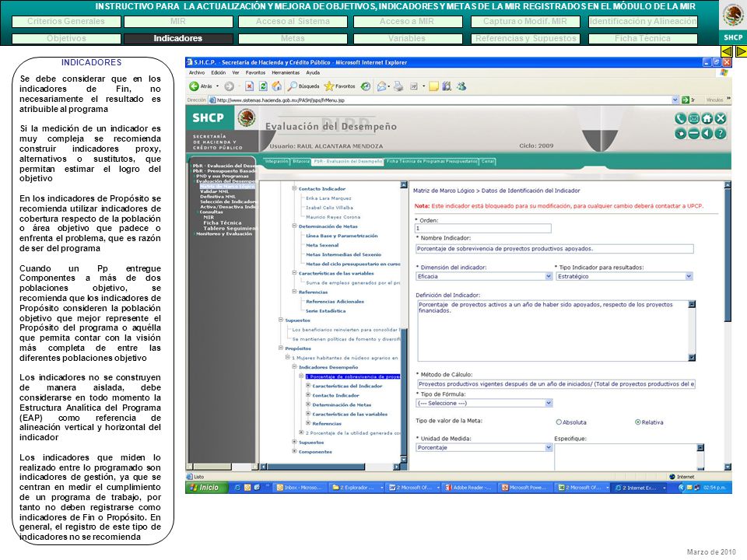Expand the lower Determinación de Metas node
The image size is (747, 560).
[308, 404]
